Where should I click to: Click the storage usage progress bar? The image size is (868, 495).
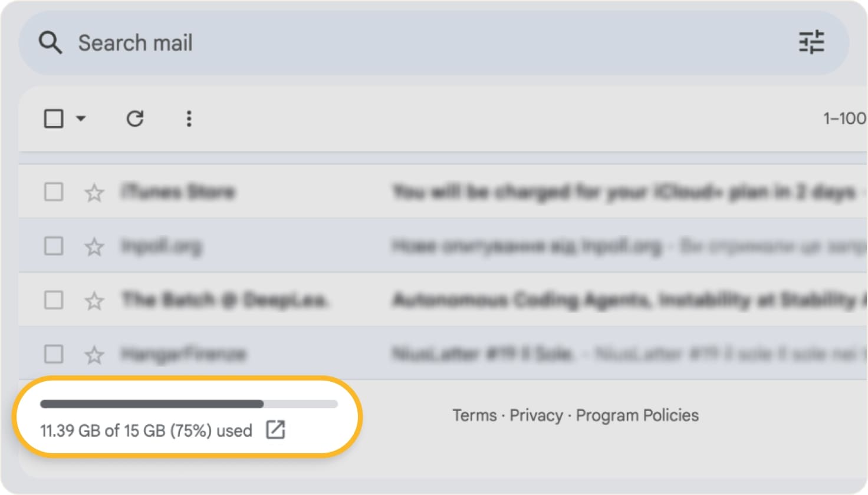[x=188, y=404]
